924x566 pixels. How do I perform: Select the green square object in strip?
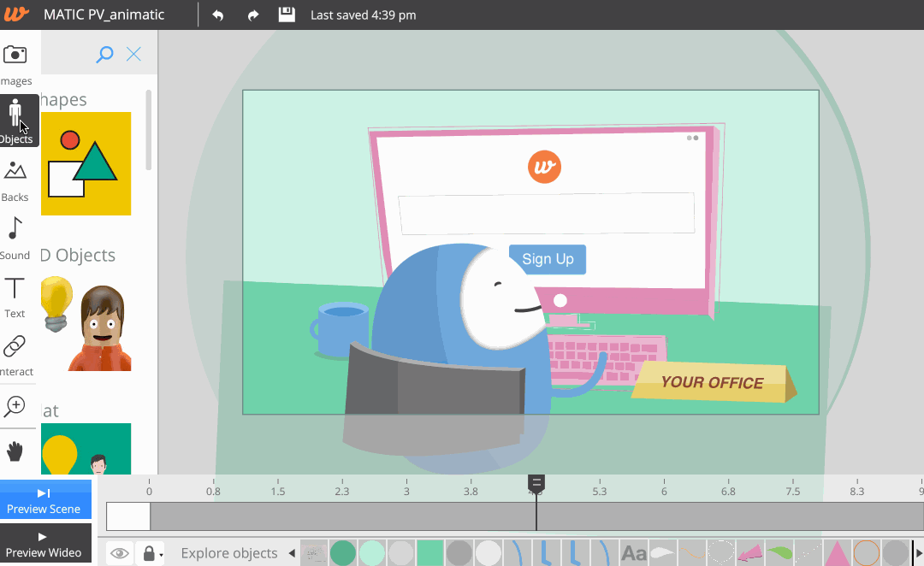click(x=429, y=554)
